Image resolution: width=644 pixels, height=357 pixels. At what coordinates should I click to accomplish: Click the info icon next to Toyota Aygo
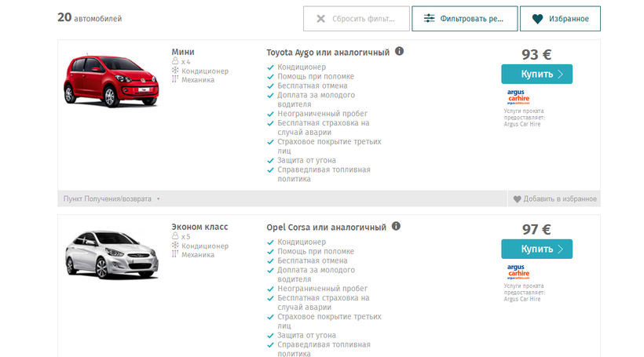[x=400, y=52]
